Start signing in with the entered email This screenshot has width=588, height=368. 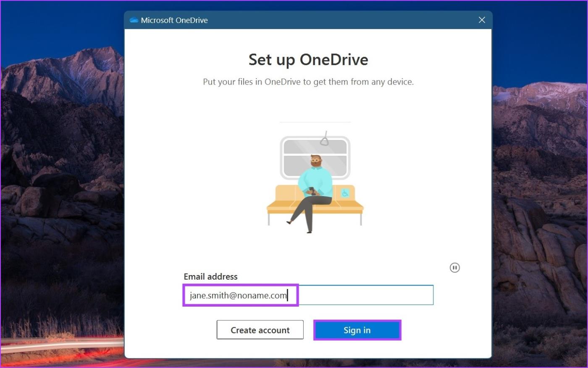click(357, 330)
